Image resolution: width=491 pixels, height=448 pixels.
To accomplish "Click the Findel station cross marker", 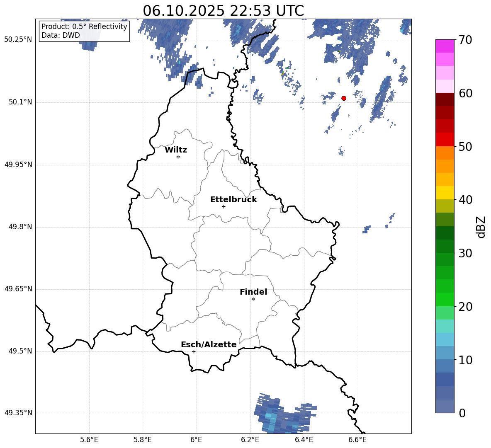I will point(253,299).
